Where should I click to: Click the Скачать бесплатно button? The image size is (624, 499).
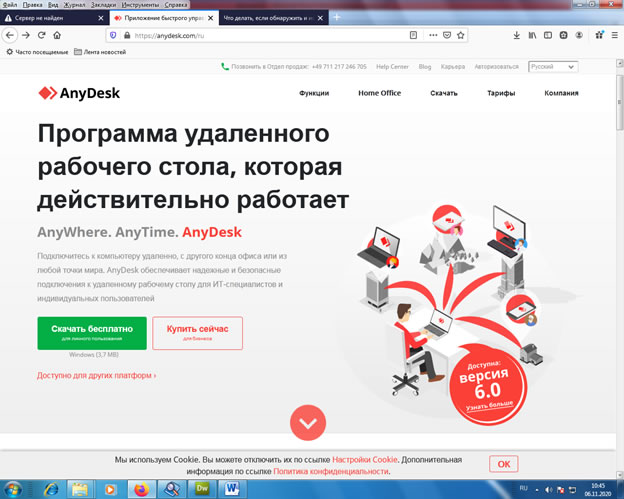click(92, 333)
